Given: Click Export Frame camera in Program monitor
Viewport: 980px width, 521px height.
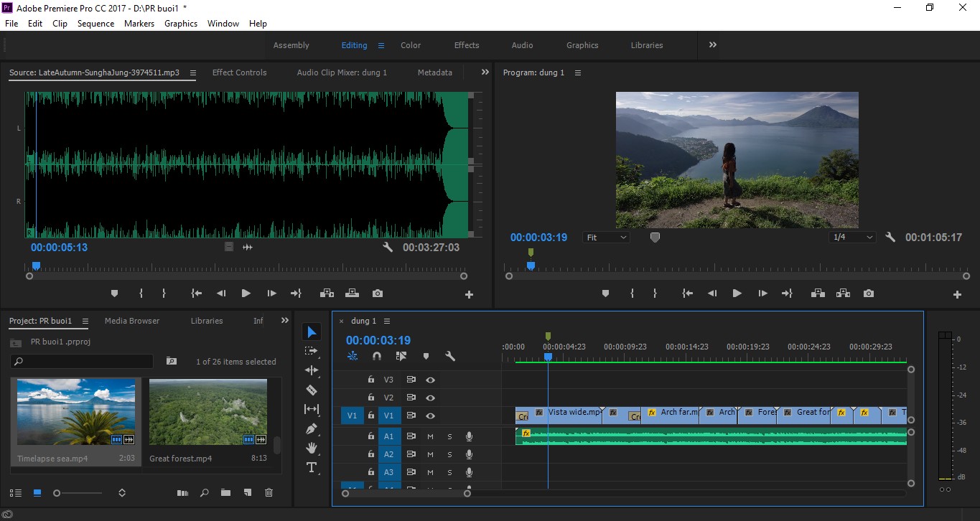Looking at the screenshot, I should [869, 294].
